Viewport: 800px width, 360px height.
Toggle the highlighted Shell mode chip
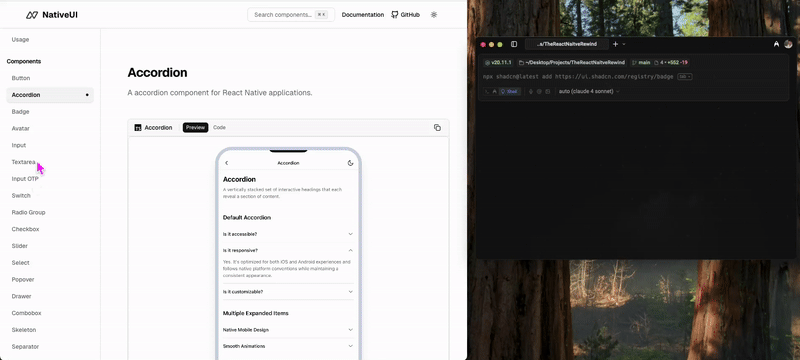[x=510, y=91]
